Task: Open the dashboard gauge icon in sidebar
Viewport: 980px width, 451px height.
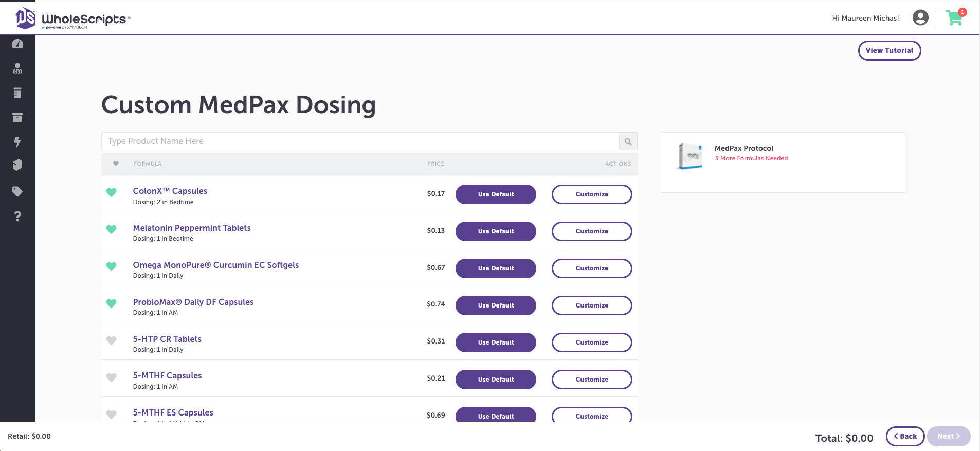Action: tap(17, 44)
